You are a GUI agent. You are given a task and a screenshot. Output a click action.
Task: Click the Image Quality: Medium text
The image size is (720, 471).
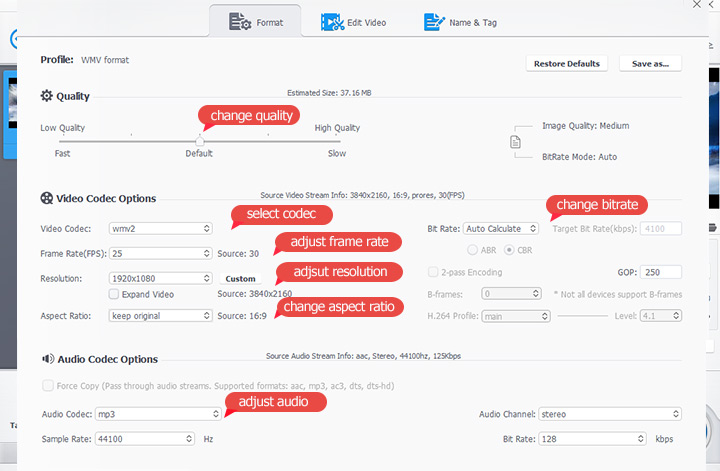pos(585,126)
